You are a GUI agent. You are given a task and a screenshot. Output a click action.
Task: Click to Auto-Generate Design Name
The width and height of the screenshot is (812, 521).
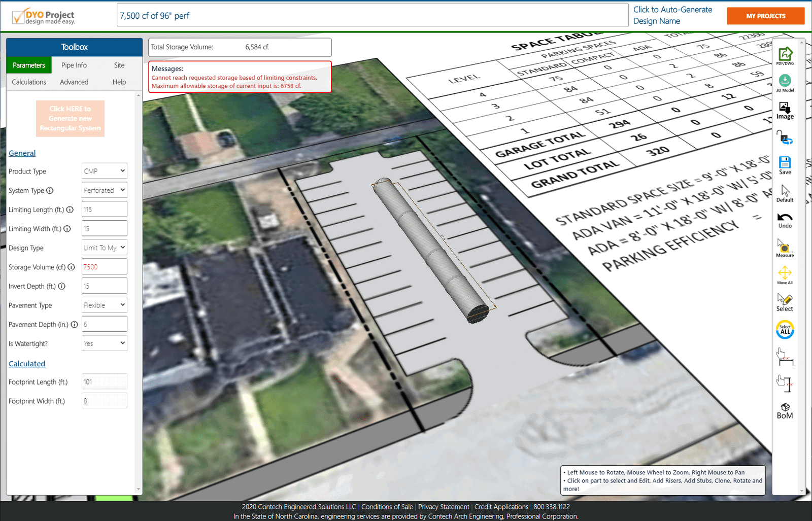pyautogui.click(x=672, y=15)
